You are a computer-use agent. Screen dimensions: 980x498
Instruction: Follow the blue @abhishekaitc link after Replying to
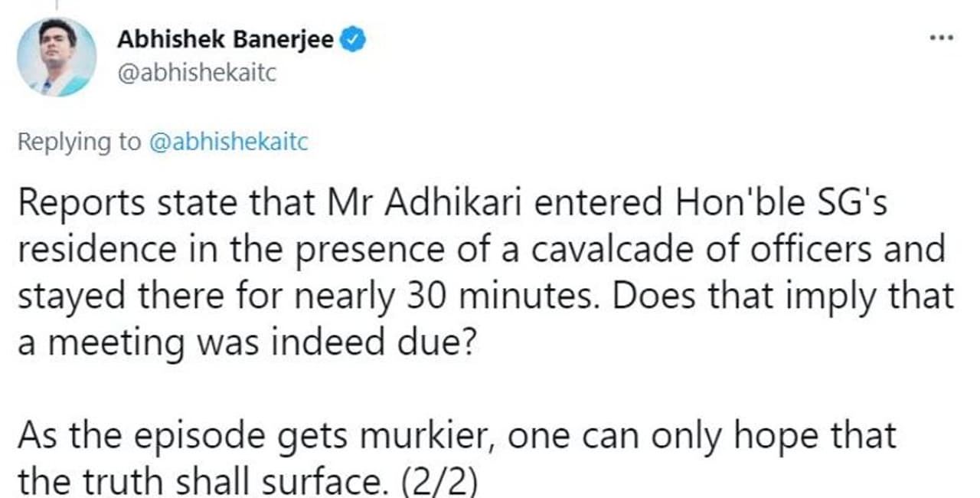point(228,143)
